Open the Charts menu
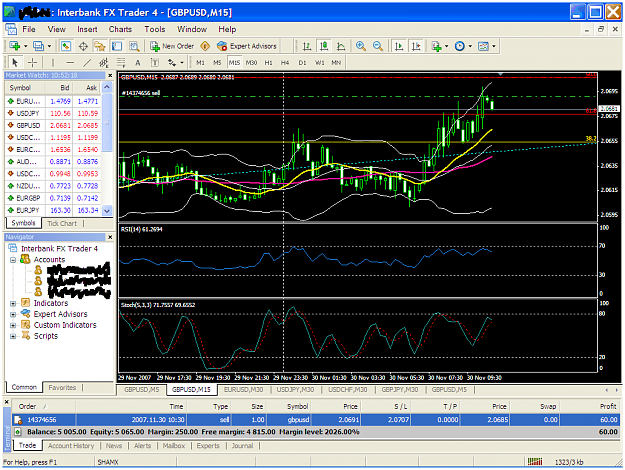The width and height of the screenshot is (625, 470). click(x=120, y=29)
